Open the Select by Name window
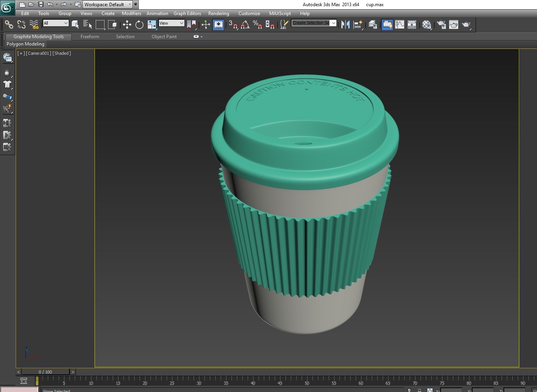537x392 pixels. pyautogui.click(x=87, y=24)
